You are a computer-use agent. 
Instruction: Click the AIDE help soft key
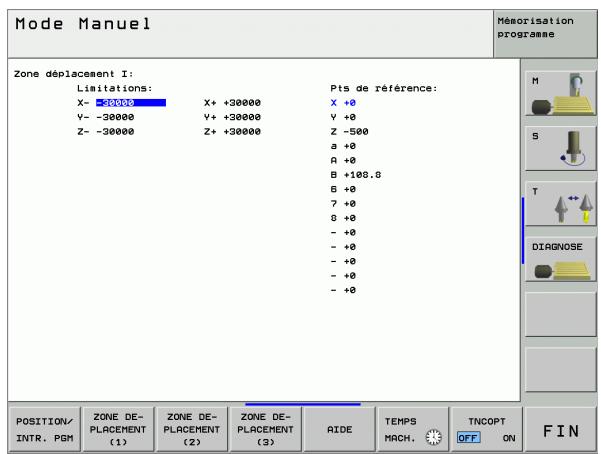339,429
